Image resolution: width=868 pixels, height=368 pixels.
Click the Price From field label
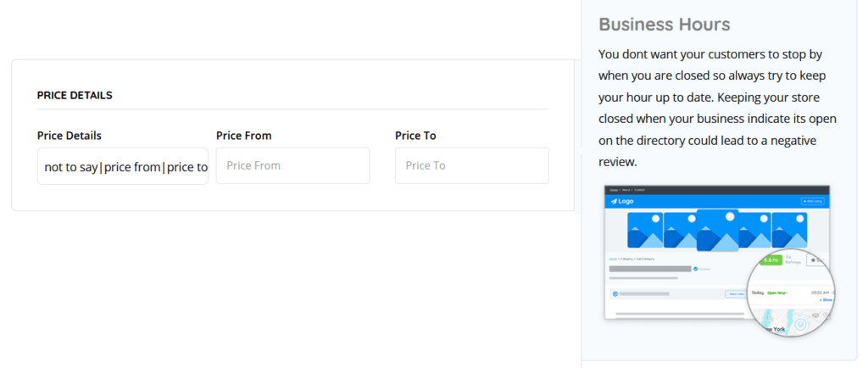pos(243,136)
